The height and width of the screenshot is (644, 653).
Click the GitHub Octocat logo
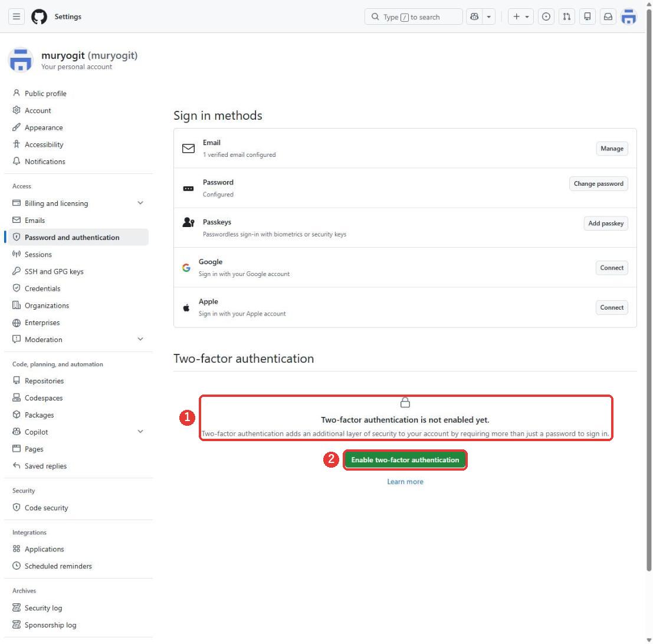[x=39, y=17]
